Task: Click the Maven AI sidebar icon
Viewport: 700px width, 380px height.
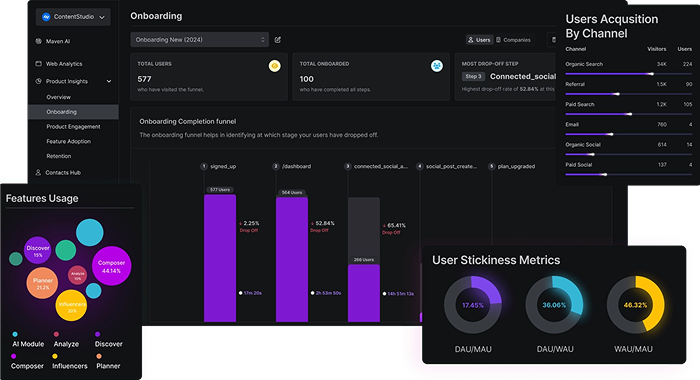Action: 38,41
